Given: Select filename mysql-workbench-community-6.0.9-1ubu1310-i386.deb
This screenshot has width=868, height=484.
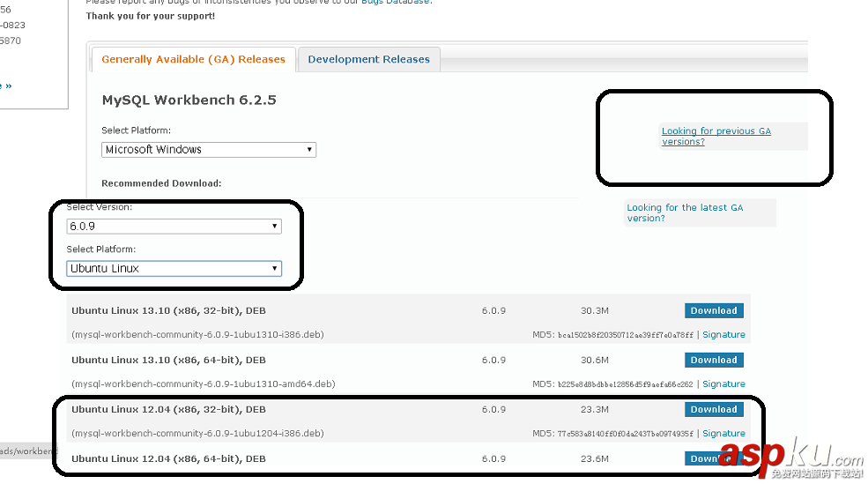Looking at the screenshot, I should coord(197,334).
